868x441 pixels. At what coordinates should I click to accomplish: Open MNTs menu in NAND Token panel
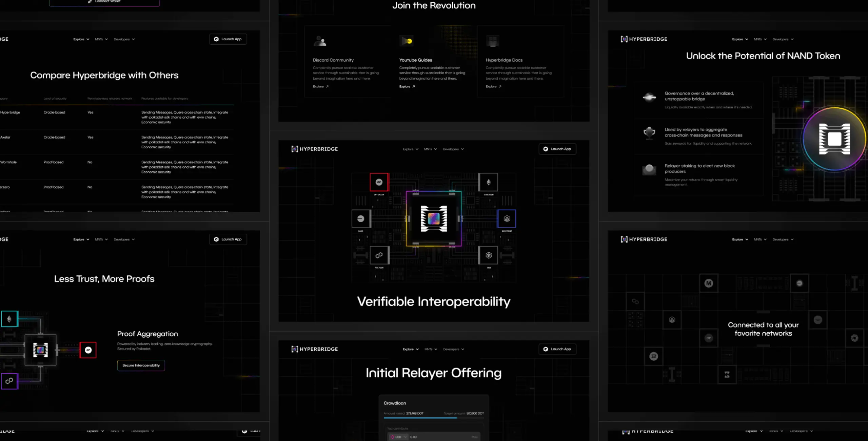[x=760, y=39]
